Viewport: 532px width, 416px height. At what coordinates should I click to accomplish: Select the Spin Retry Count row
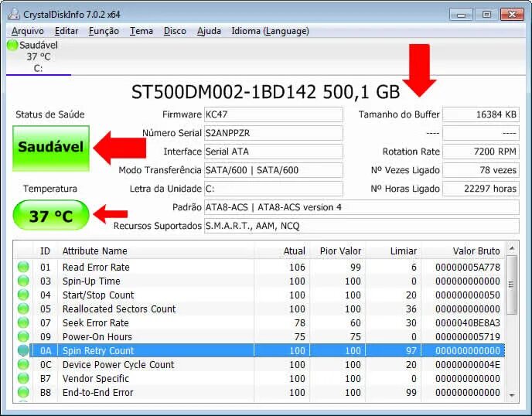point(259,350)
